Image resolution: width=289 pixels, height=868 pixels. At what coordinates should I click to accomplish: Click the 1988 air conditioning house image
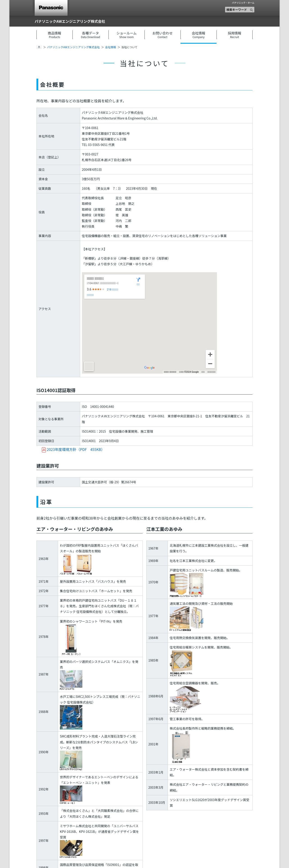[185, 699]
